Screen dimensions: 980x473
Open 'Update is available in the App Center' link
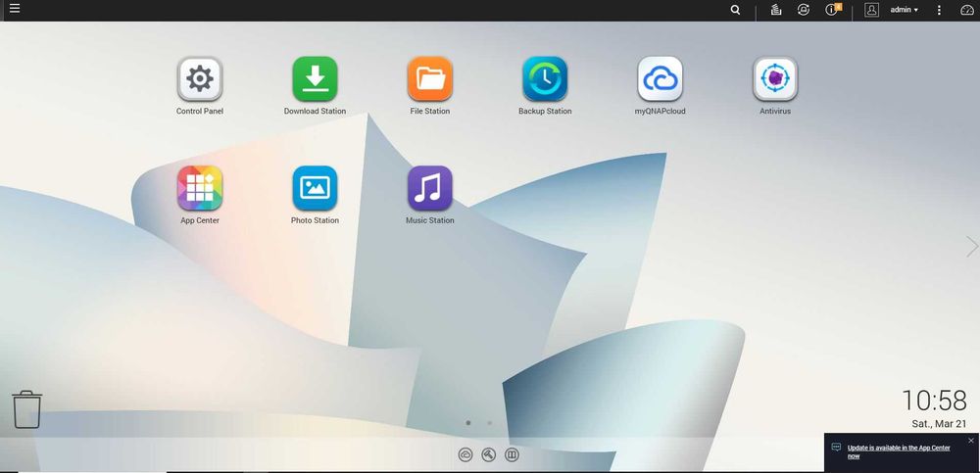tap(899, 451)
